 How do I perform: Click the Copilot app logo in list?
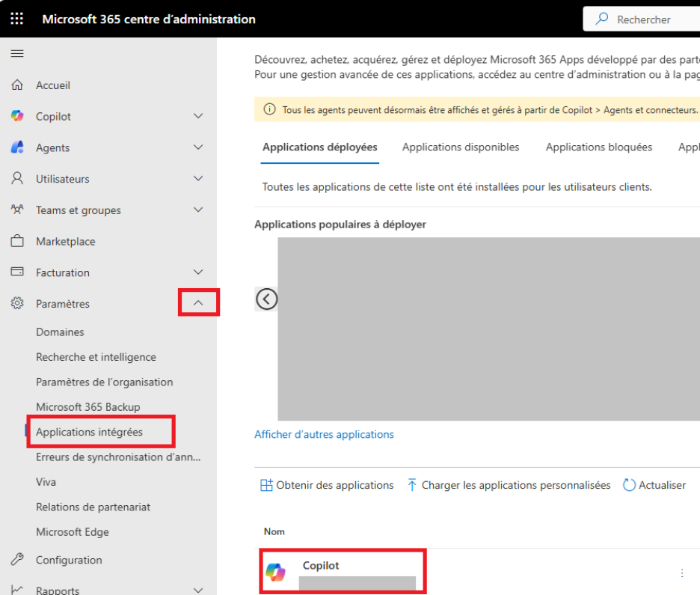point(275,573)
